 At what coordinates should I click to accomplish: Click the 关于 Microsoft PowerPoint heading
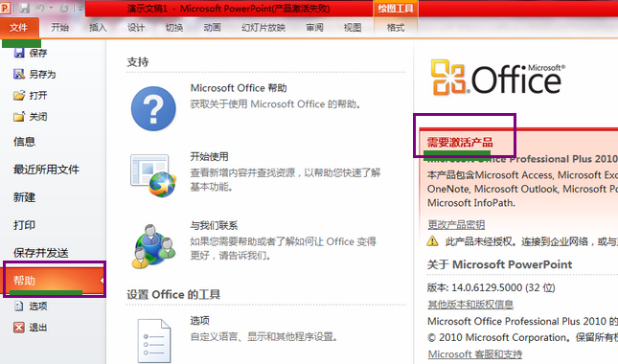click(499, 264)
